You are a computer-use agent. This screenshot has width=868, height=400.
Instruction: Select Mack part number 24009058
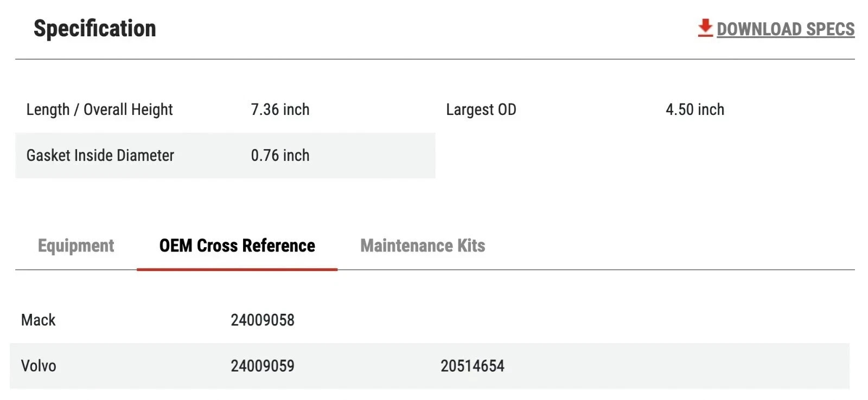tap(263, 320)
